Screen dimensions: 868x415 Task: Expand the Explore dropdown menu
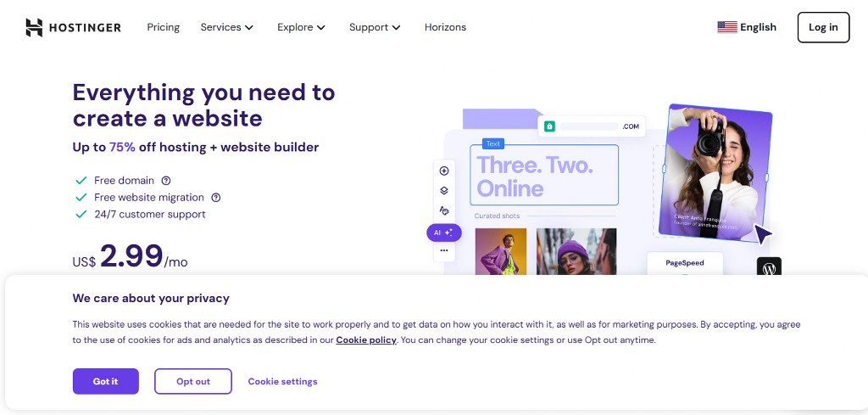301,27
